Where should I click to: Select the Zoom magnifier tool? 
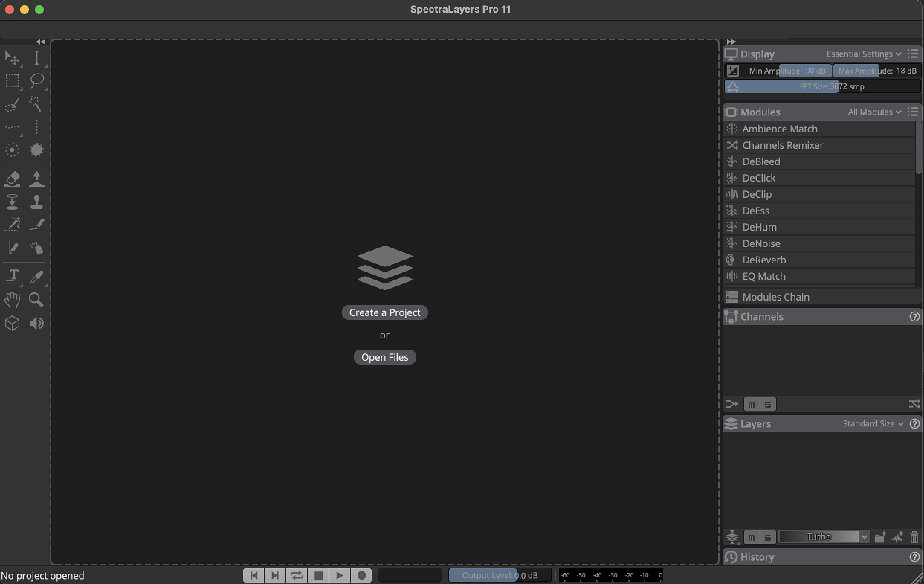(36, 300)
